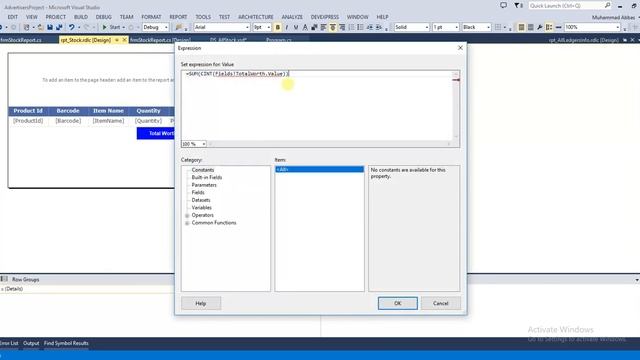Click the gray layout icon before the wrench
Image resolution: width=640 pixels, height=360 pixels.
(530, 27)
